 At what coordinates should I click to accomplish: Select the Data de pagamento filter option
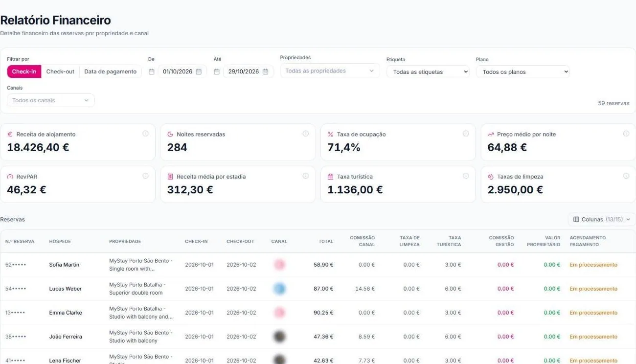coord(111,71)
